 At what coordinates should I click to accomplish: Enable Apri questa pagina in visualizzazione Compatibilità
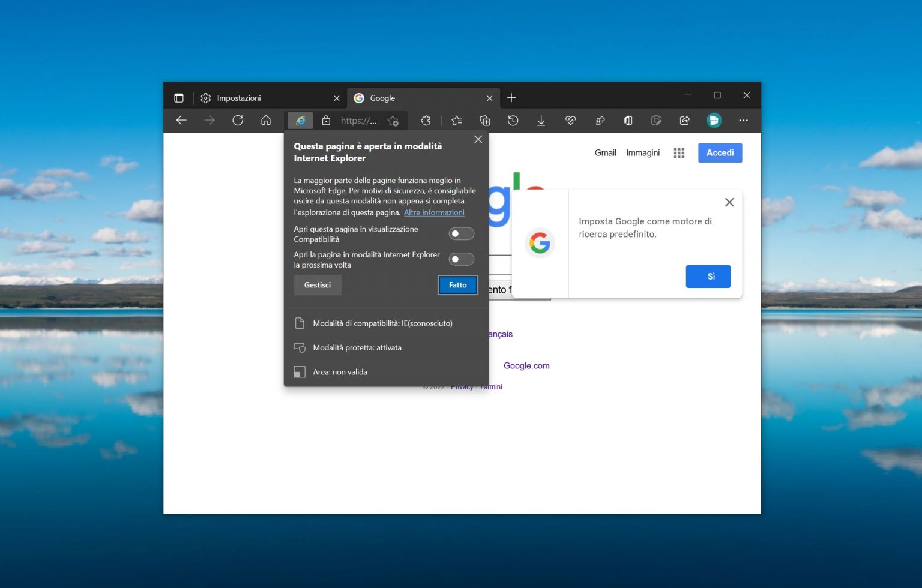(x=461, y=233)
